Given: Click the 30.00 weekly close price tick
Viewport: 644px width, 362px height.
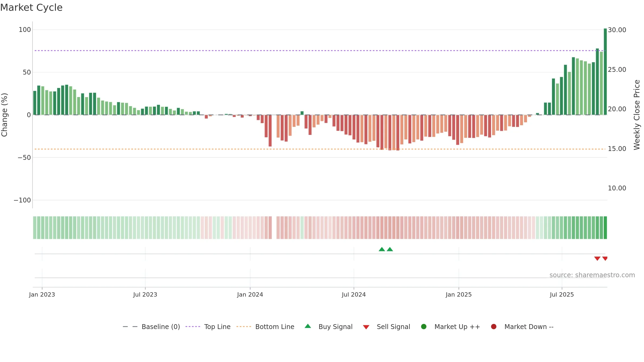Looking at the screenshot, I should click(617, 30).
